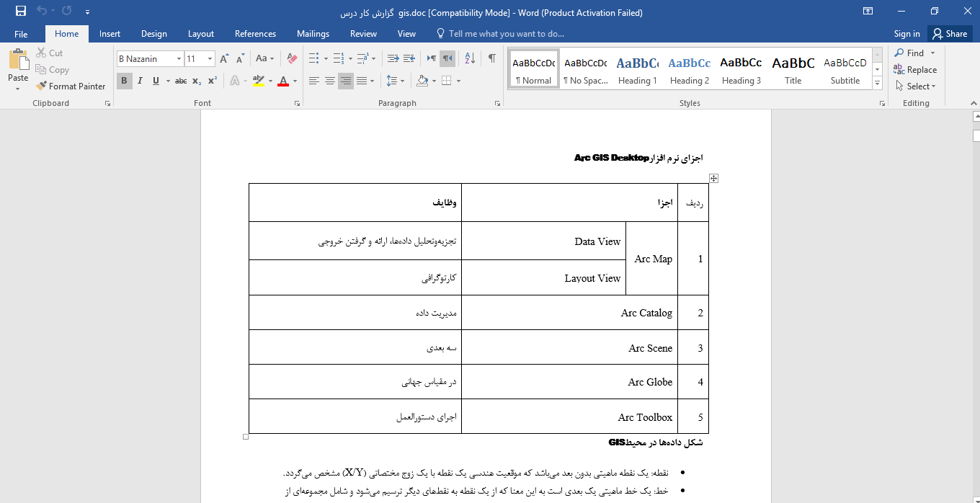
Task: Toggle Bold formatting
Action: (x=125, y=81)
